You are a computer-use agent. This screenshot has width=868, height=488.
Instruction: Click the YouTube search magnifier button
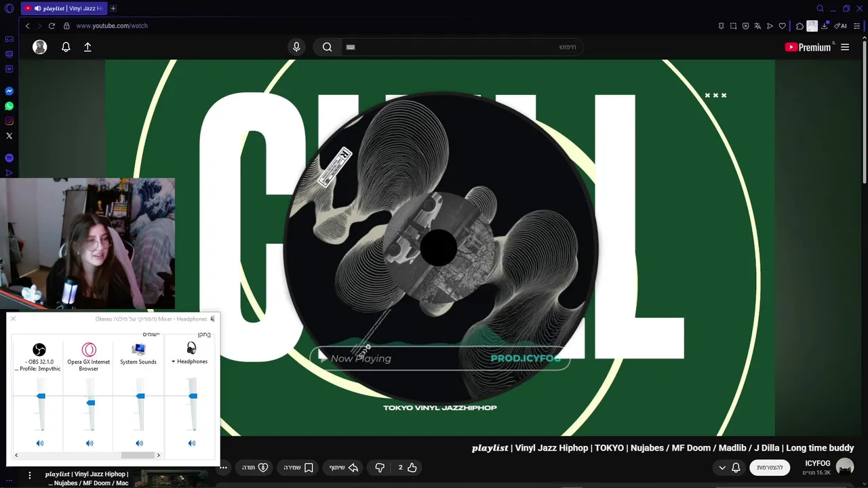point(328,47)
